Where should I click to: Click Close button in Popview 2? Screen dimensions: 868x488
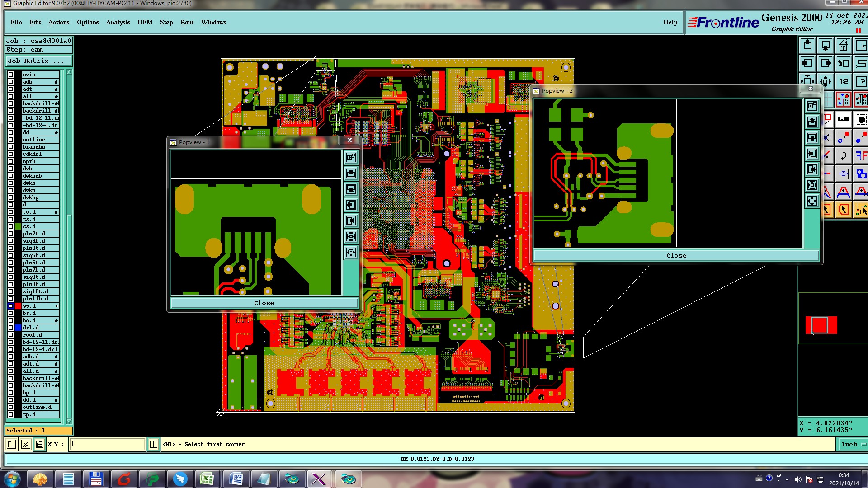(x=676, y=255)
